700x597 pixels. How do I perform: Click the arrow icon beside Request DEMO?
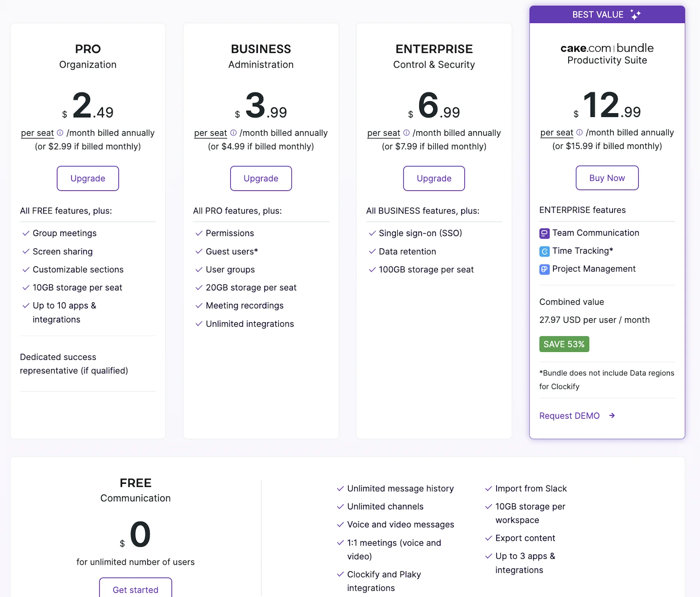(612, 416)
